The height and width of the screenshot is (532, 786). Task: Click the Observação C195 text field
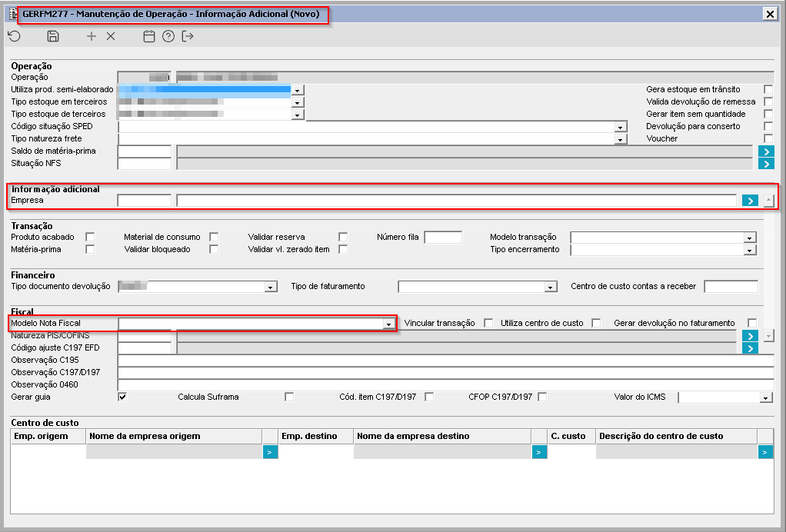(446, 361)
